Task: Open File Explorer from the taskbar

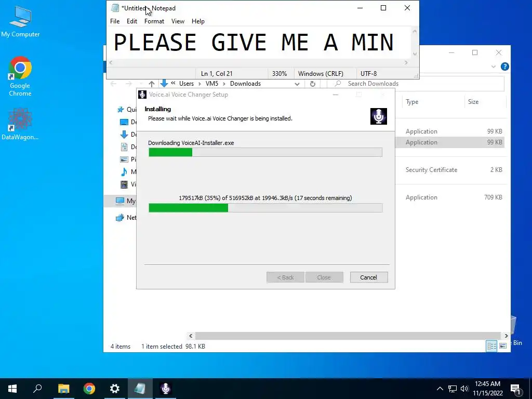Action: (x=63, y=389)
